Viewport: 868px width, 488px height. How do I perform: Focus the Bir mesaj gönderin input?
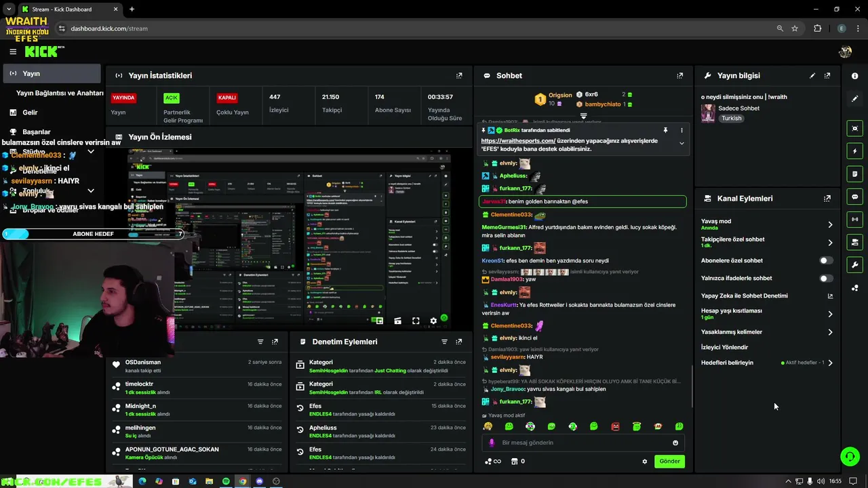(x=583, y=443)
